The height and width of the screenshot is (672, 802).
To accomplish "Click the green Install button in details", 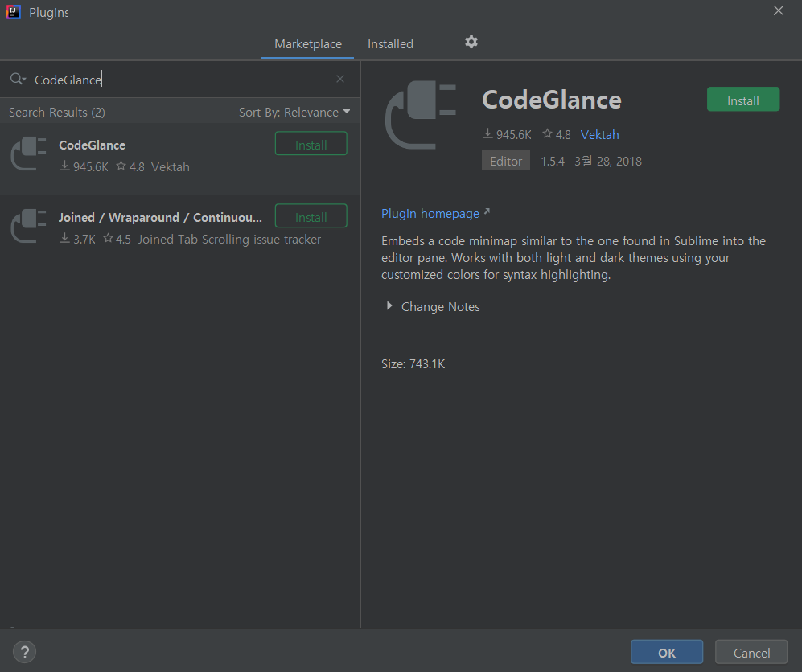I will pyautogui.click(x=743, y=100).
